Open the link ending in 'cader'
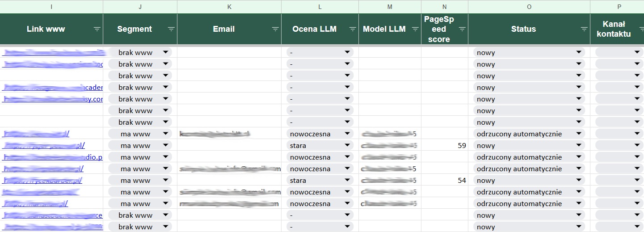 (x=53, y=88)
